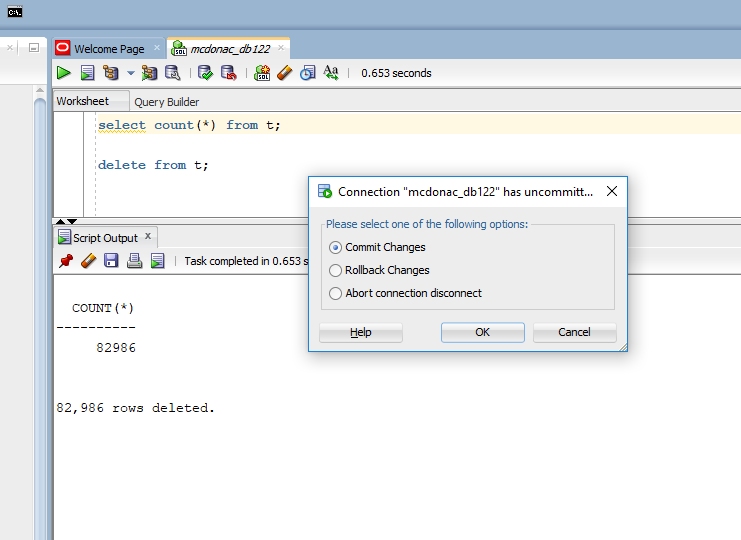
Task: Select the Commit Changes radio button
Action: [x=336, y=247]
